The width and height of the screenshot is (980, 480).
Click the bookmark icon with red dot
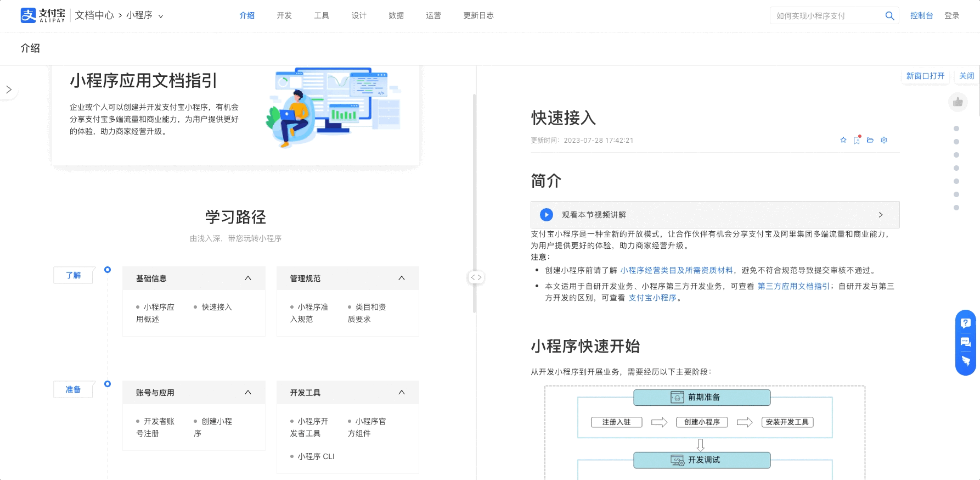point(857,140)
